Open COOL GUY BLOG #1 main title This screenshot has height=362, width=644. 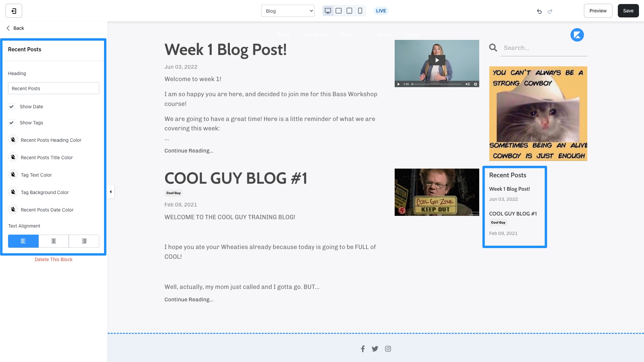click(236, 178)
